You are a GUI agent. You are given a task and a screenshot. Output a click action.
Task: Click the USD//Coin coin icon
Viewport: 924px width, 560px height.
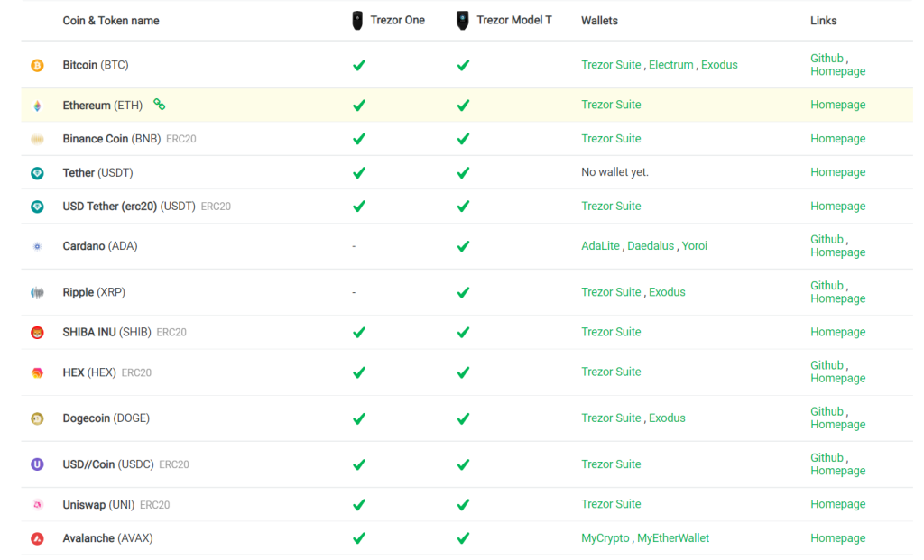(x=37, y=464)
